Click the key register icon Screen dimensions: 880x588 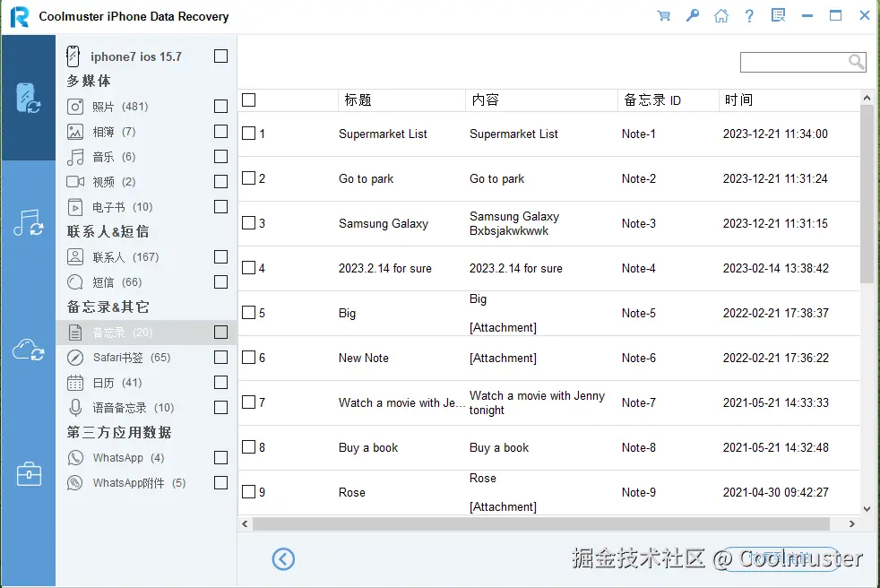pyautogui.click(x=693, y=16)
